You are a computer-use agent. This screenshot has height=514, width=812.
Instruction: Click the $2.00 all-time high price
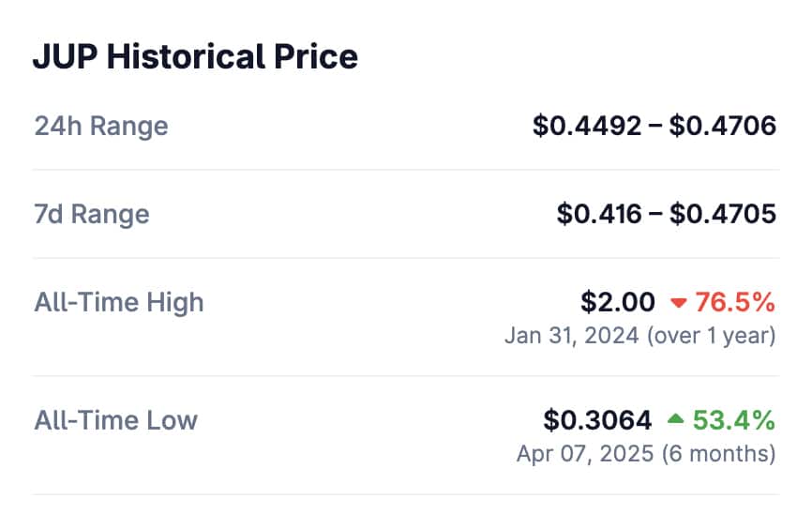tap(618, 302)
